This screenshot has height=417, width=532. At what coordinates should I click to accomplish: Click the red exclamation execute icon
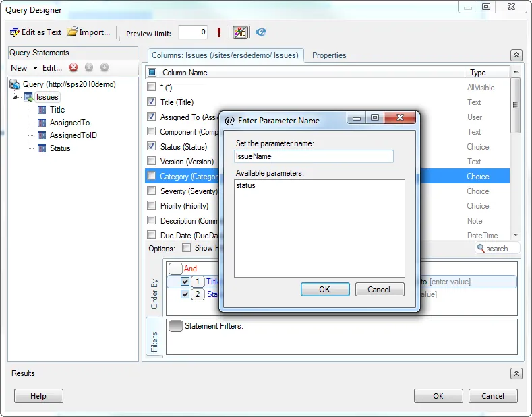click(x=219, y=32)
